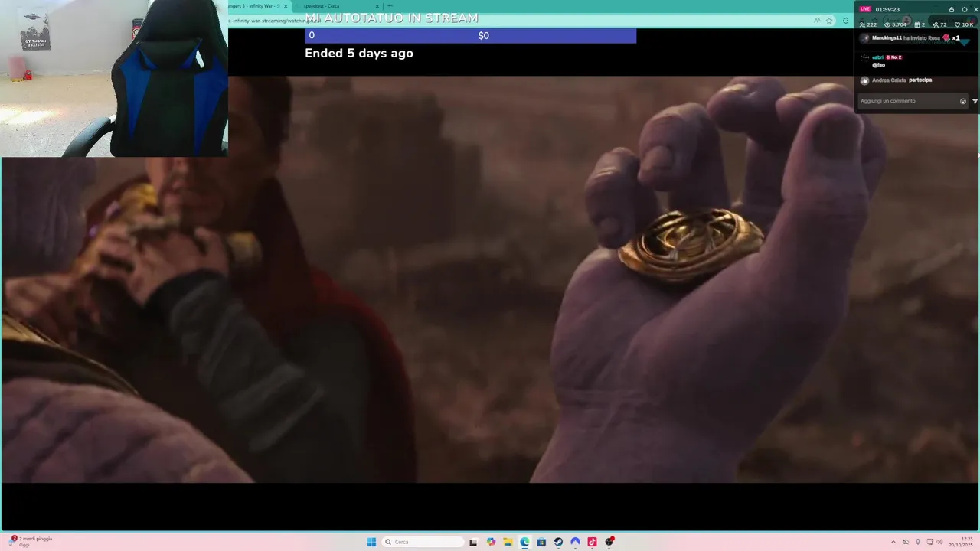Click the new followers counter showing 72
Viewport: 980px width, 551px height.
click(x=940, y=24)
